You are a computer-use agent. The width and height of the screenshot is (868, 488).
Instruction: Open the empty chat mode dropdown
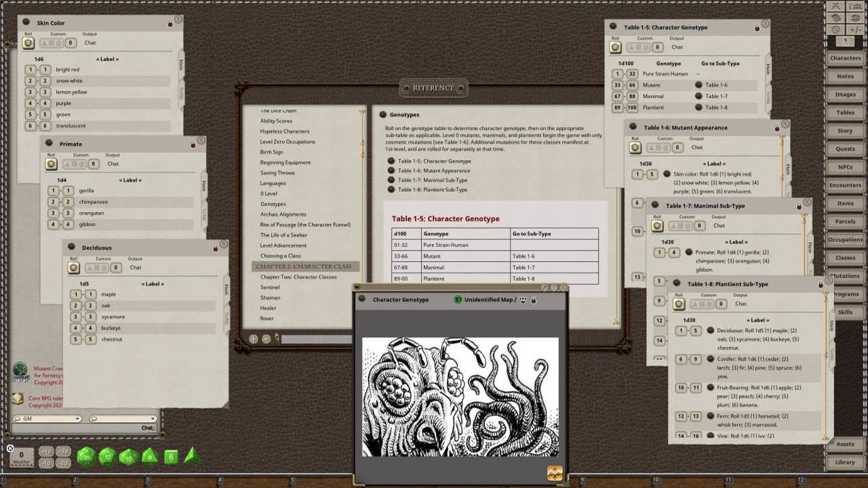[123, 419]
